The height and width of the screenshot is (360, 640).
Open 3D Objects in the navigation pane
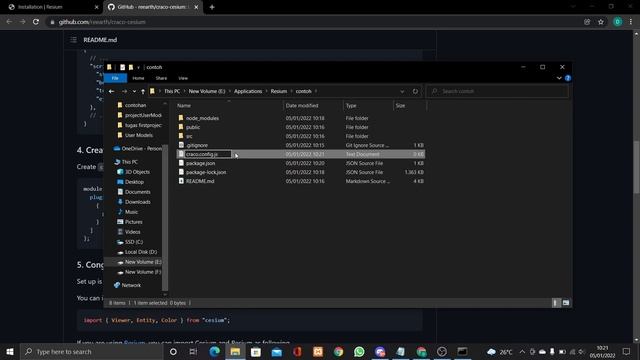click(137, 172)
